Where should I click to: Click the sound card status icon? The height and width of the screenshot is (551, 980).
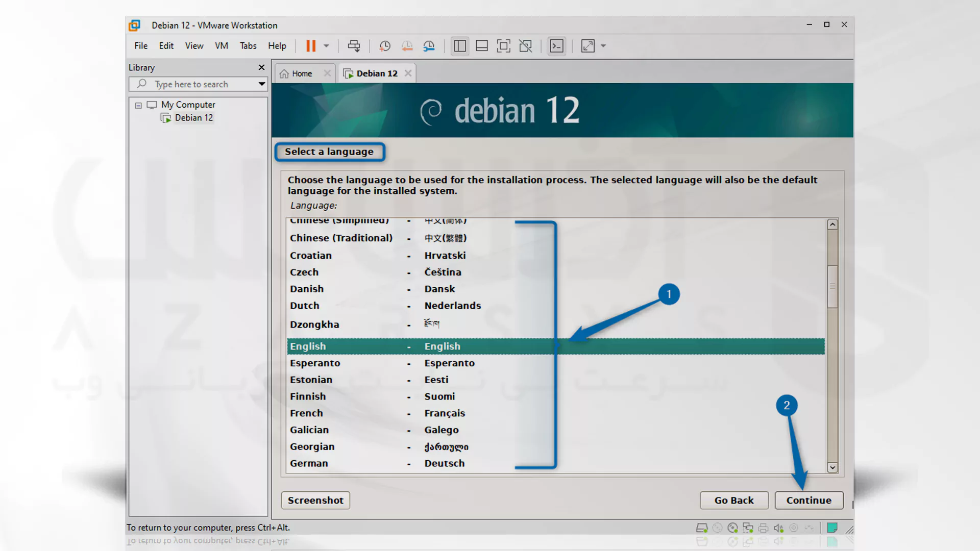[x=778, y=528]
